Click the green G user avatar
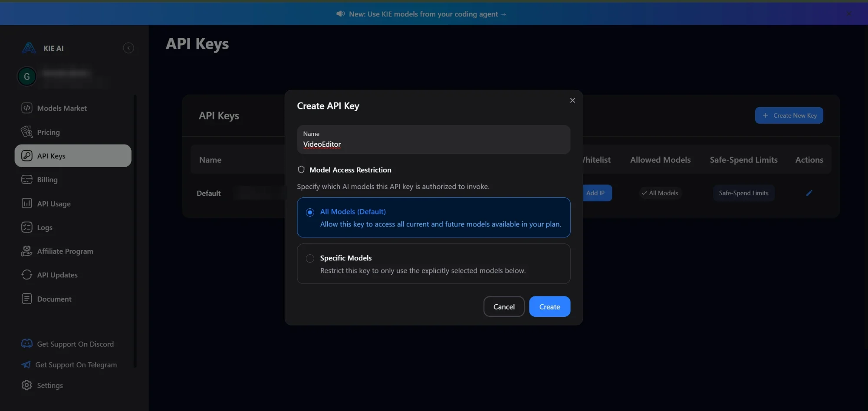Screen dimensions: 868x411 coord(27,77)
